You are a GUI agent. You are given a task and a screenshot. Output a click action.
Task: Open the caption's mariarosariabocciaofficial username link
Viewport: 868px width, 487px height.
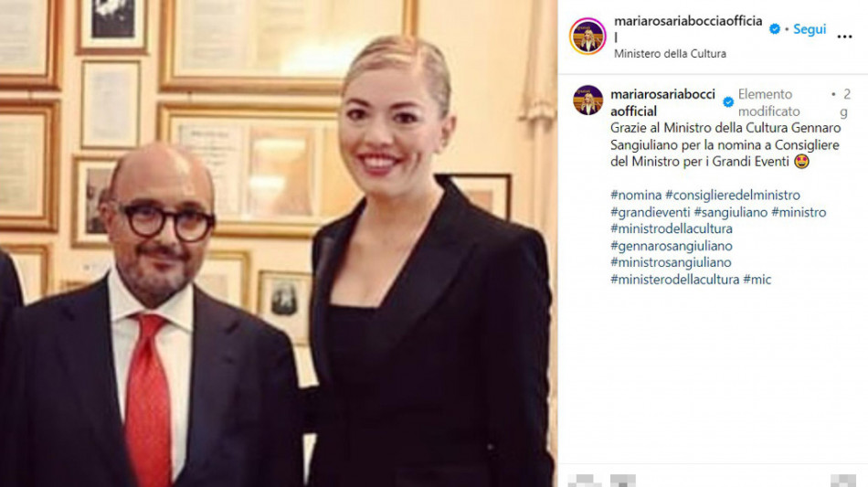tap(662, 102)
